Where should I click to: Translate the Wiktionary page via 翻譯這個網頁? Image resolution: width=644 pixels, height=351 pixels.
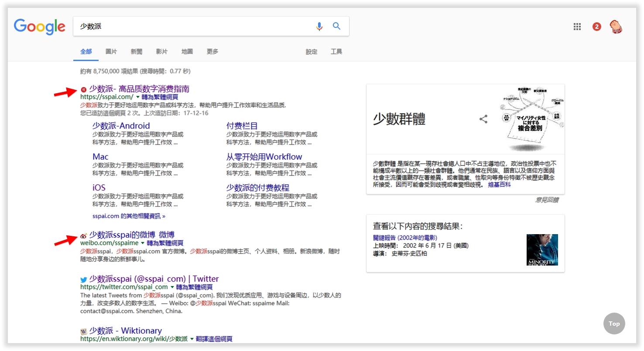pyautogui.click(x=214, y=339)
